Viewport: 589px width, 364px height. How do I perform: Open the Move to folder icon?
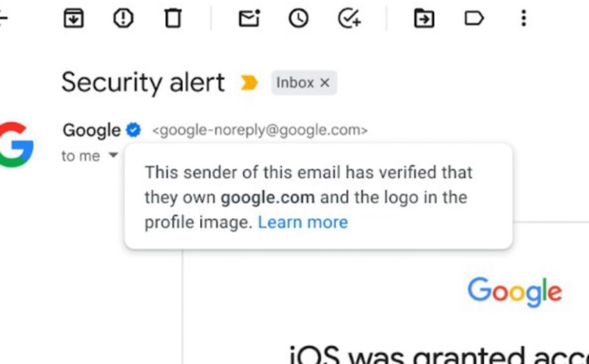(x=424, y=18)
